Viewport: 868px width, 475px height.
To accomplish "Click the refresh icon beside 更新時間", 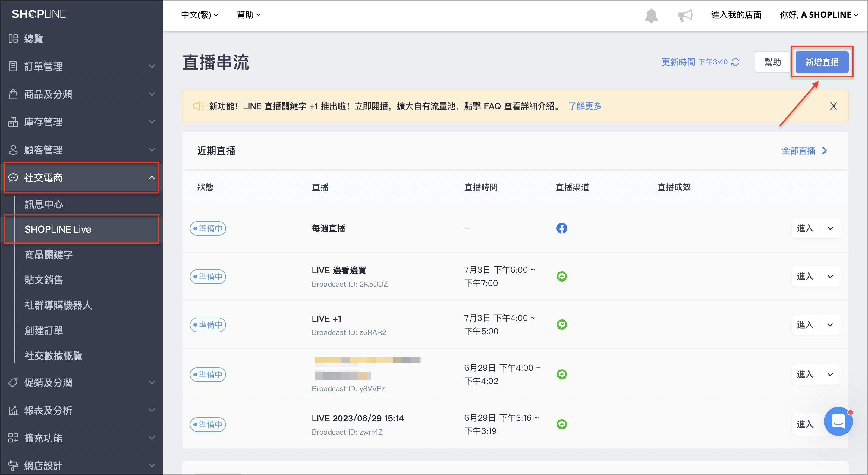I will coord(735,62).
